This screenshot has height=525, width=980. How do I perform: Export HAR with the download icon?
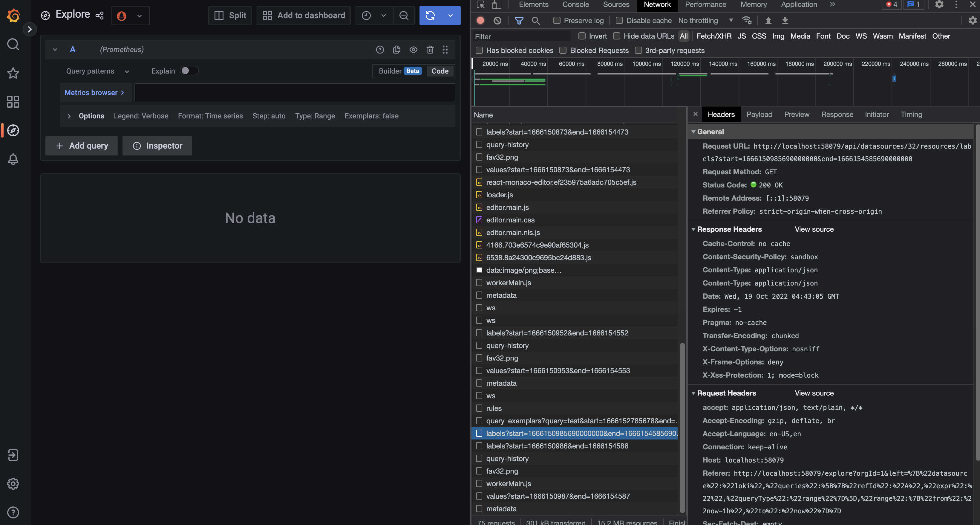pyautogui.click(x=785, y=21)
